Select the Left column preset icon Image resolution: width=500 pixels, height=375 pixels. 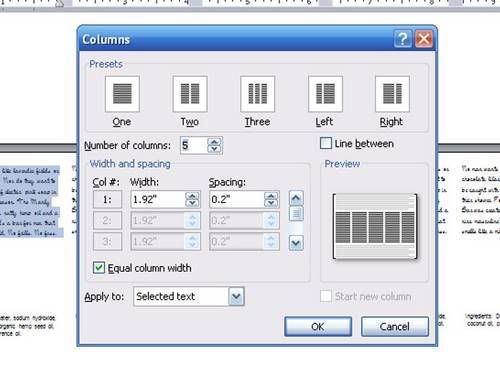(325, 94)
